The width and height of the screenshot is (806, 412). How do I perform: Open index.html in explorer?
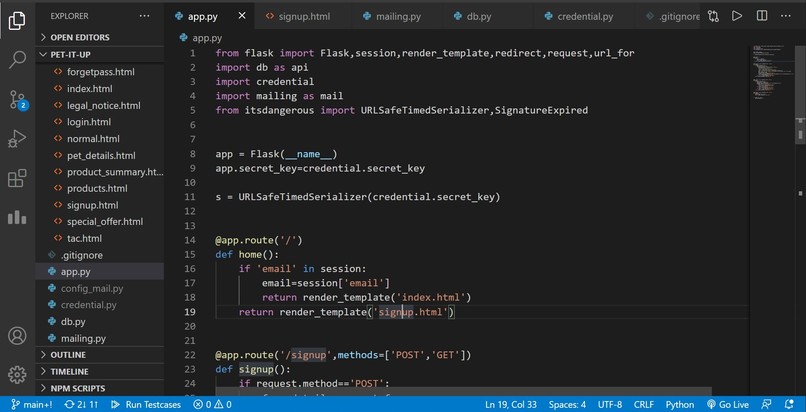pos(100,89)
